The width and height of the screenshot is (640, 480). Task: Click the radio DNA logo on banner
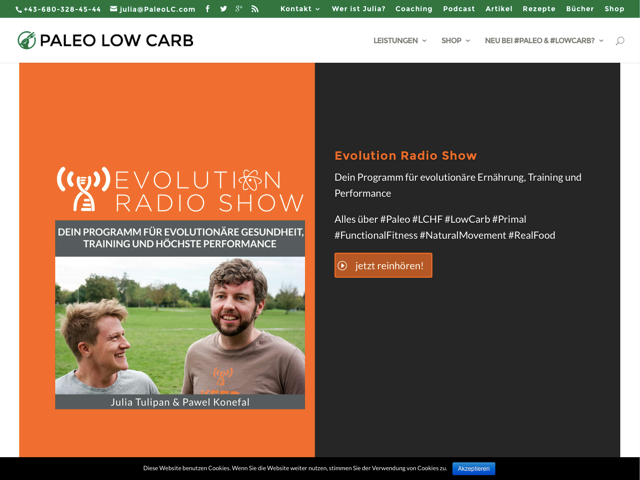tap(83, 189)
